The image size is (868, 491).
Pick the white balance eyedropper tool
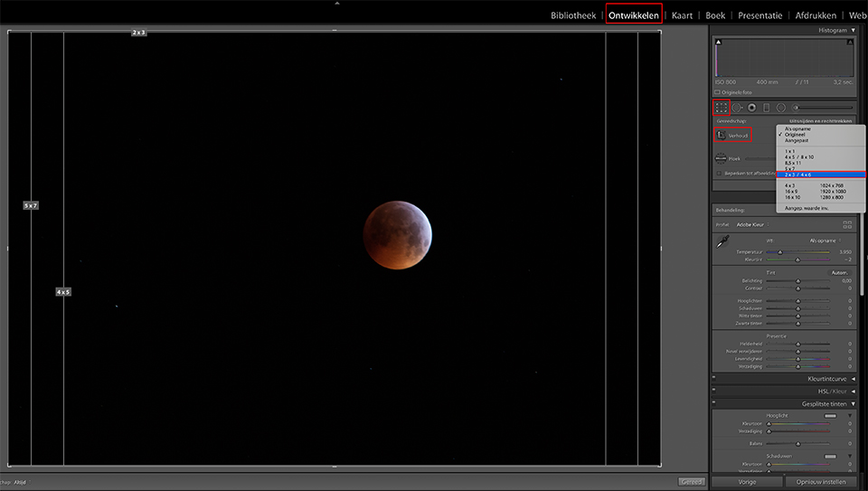point(722,241)
